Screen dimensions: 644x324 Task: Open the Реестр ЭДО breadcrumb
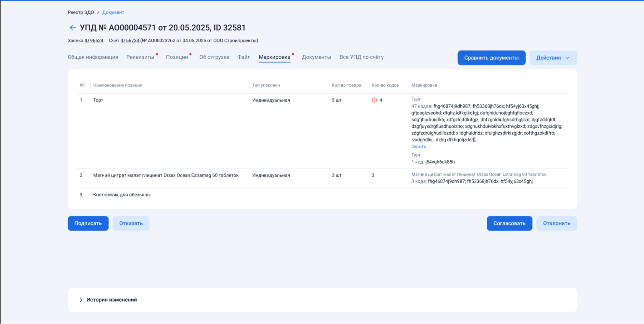coord(81,12)
